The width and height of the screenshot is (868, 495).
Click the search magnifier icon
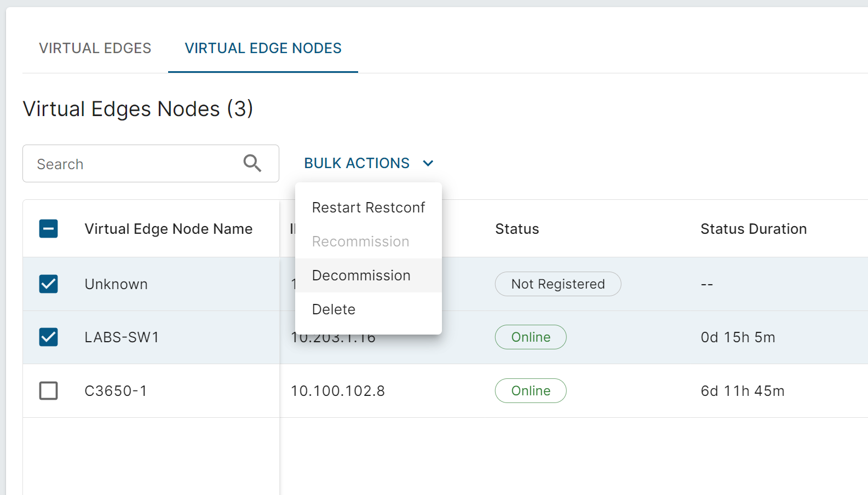252,163
